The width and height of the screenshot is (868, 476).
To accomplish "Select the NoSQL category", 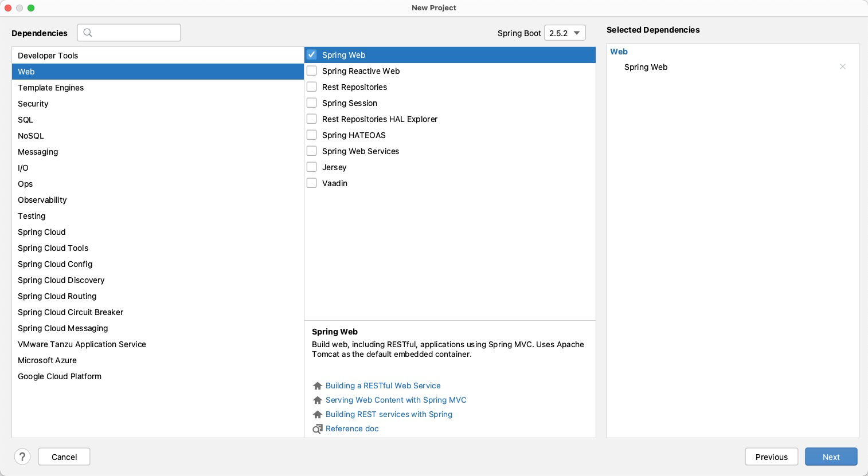I will click(158, 136).
